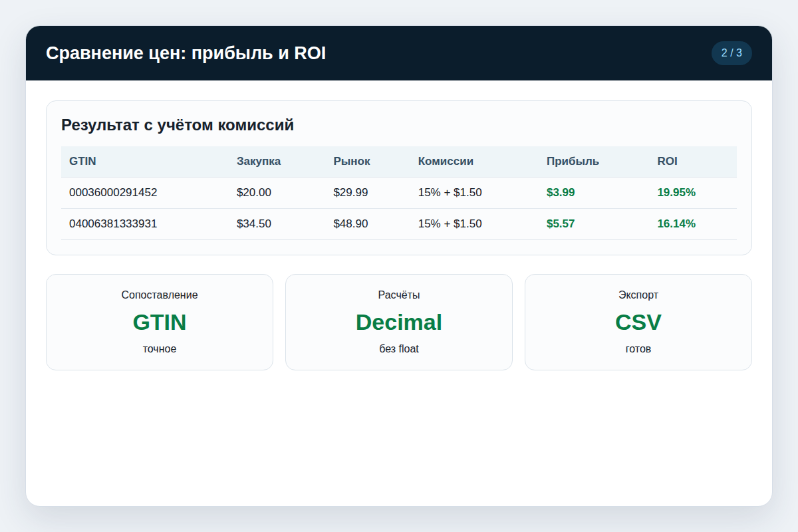This screenshot has height=532, width=798.
Task: Click the large green GTIN card value
Action: (160, 322)
